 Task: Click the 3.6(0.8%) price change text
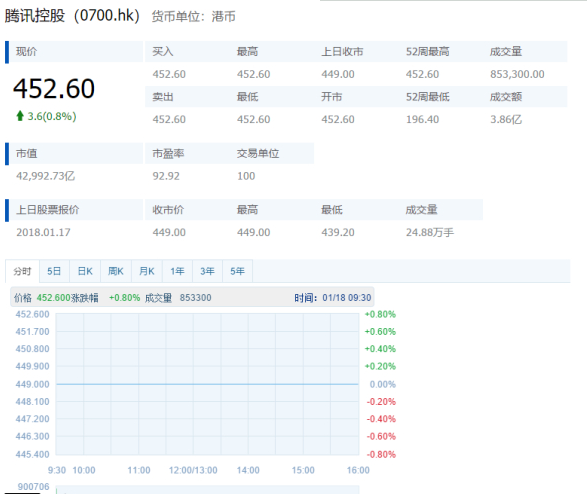(x=52, y=116)
